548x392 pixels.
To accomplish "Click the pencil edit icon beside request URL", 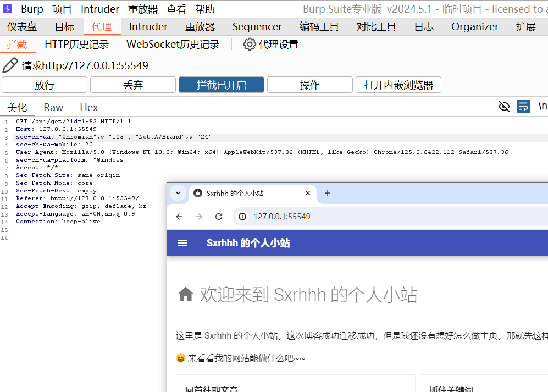I will tap(10, 65).
